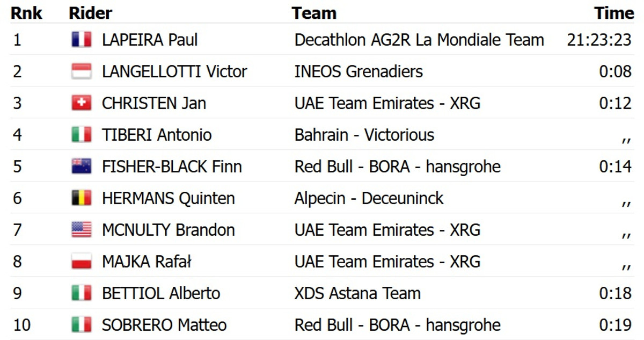The image size is (644, 340).
Task: Open the Alpecin - Deceuninck team page
Action: point(369,198)
